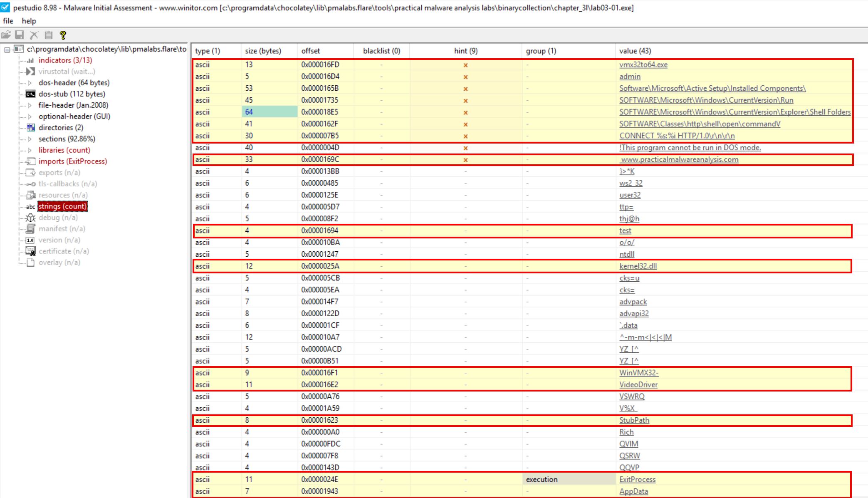Select directories (2) in tree
Viewport: 868px width, 498px height.
coord(61,128)
